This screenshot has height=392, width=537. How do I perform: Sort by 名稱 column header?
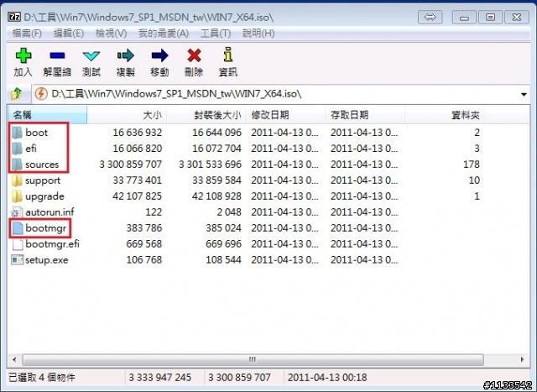[47, 115]
